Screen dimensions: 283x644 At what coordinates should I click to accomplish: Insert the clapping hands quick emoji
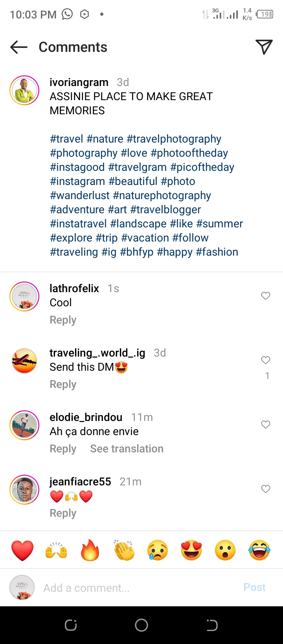click(x=124, y=550)
